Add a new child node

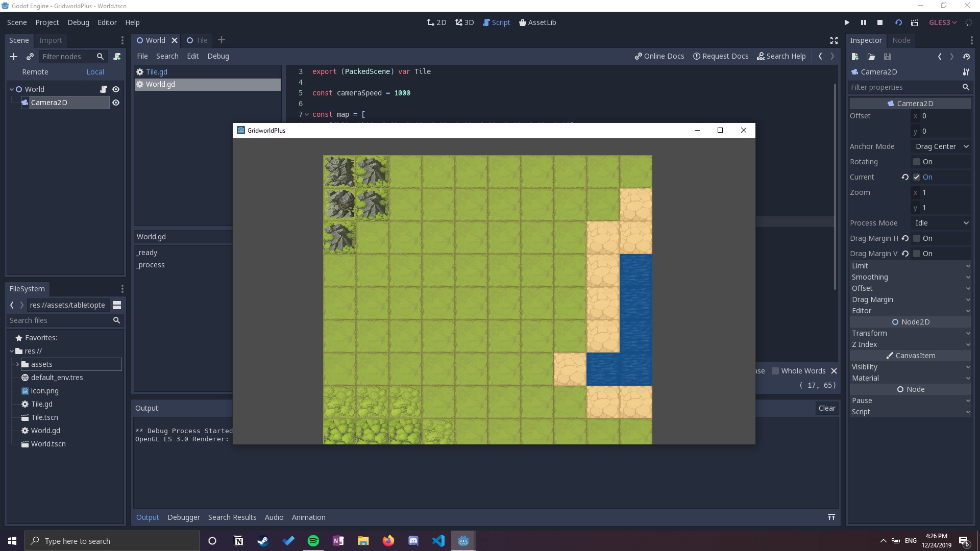pos(14,57)
